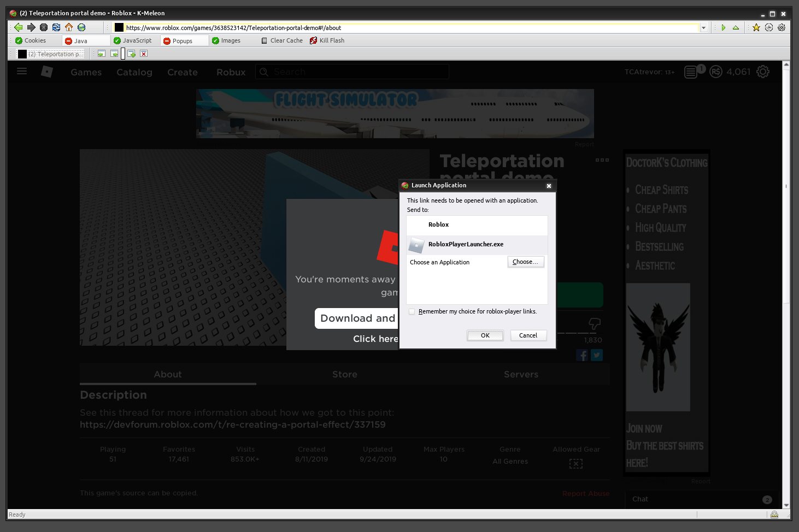799x532 pixels.
Task: Click the security lock icon in status bar
Action: pyautogui.click(x=774, y=515)
